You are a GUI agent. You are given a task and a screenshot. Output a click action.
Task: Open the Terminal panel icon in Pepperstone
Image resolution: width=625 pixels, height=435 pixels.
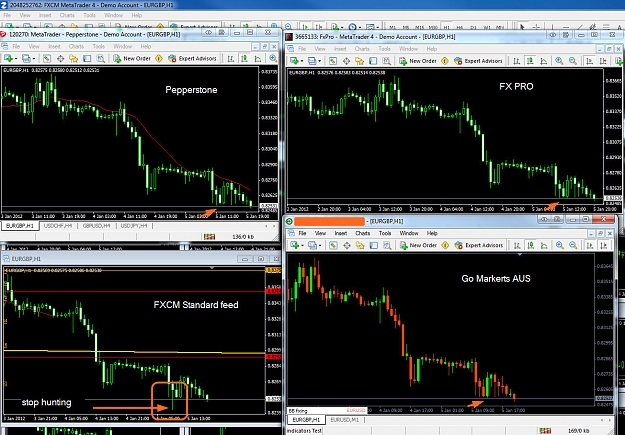(x=87, y=59)
